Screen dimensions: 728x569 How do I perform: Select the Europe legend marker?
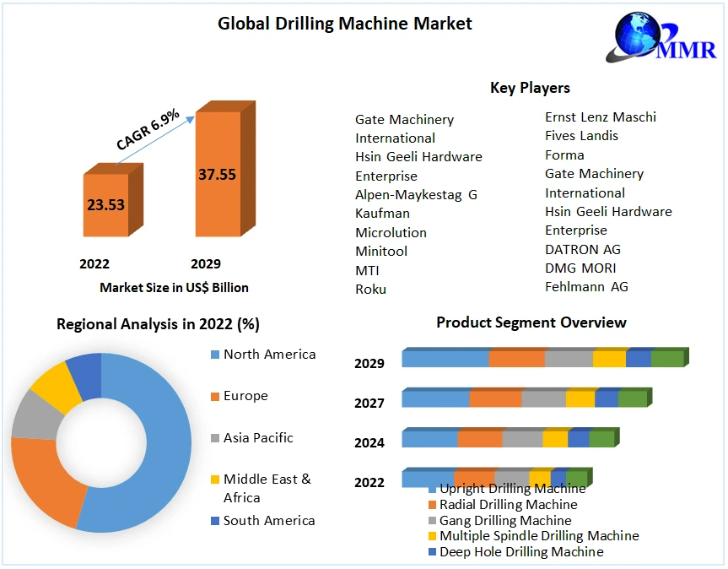coord(215,396)
